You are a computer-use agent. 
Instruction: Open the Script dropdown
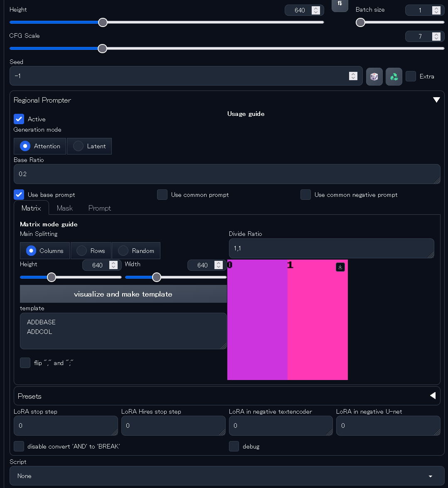226,476
